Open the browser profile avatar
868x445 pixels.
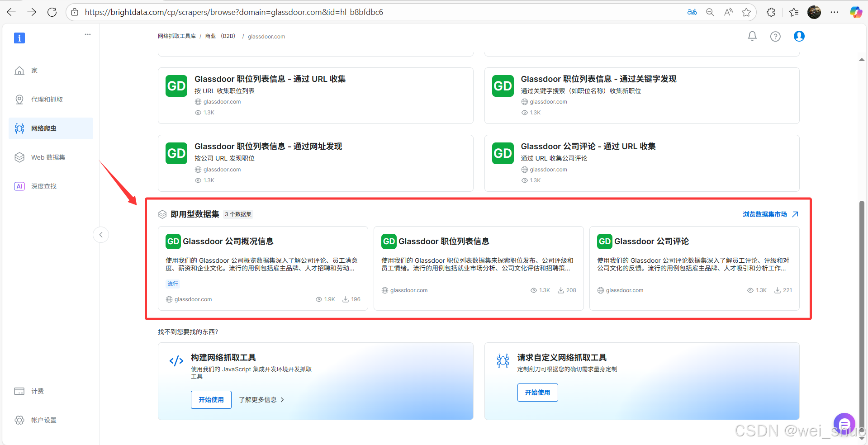pos(814,12)
